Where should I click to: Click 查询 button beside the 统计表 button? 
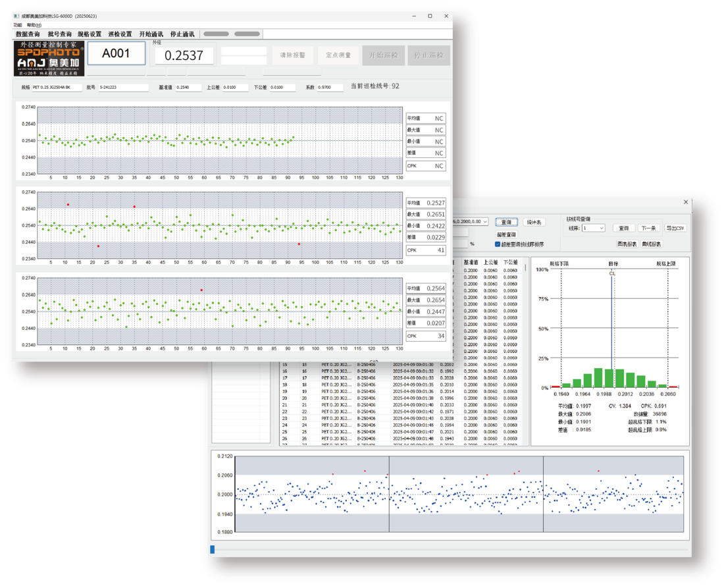pyautogui.click(x=507, y=222)
